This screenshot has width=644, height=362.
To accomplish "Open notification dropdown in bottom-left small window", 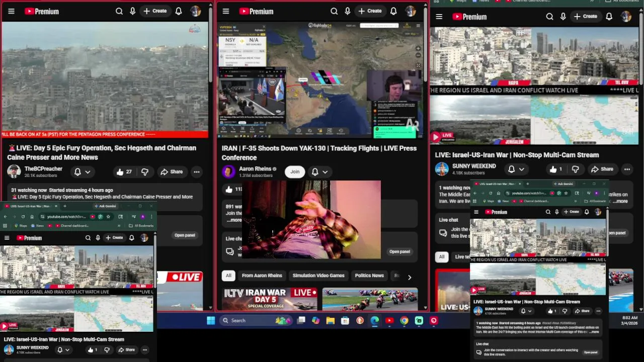I will click(x=63, y=350).
